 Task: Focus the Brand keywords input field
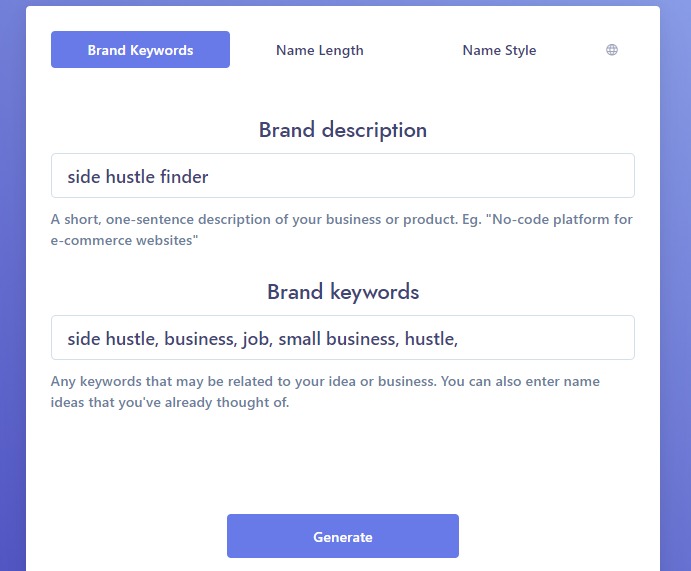(x=343, y=337)
